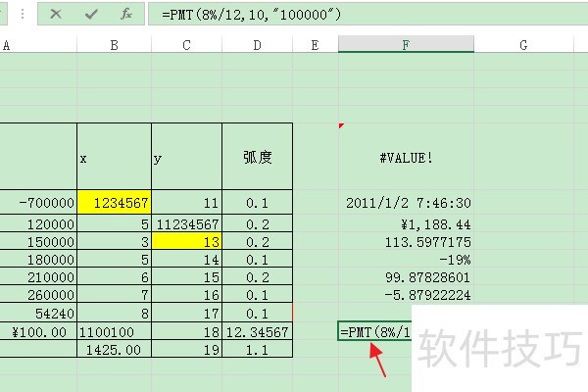The image size is (588, 392).
Task: Select cell showing 113.5977175
Action: [406, 241]
